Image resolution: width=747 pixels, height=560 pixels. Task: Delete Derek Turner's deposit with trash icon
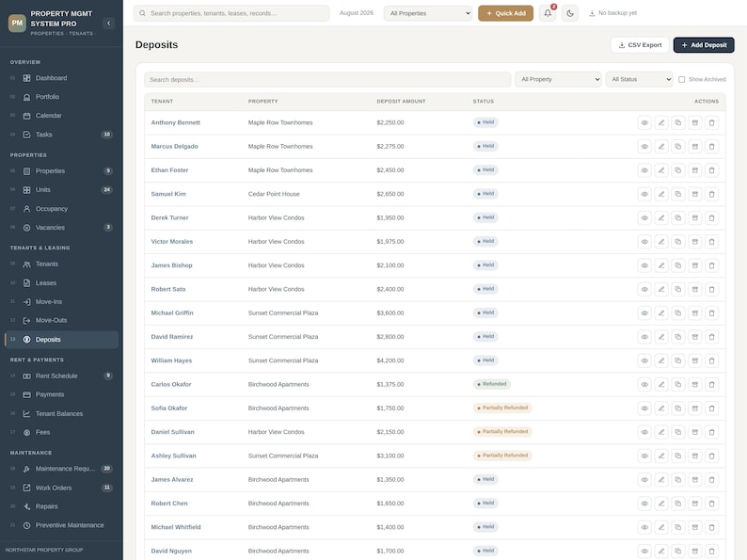pos(712,218)
